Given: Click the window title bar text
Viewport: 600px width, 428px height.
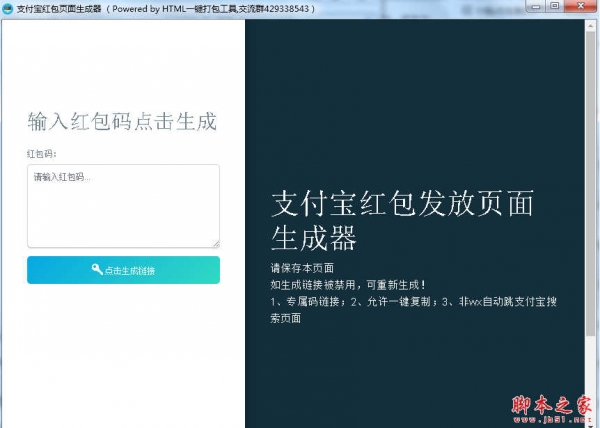Looking at the screenshot, I should pos(166,9).
